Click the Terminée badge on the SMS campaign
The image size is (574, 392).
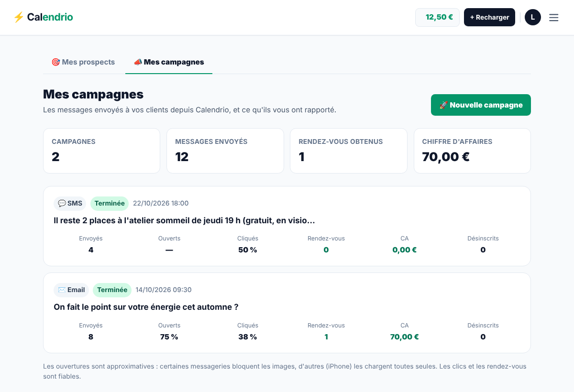(x=110, y=203)
